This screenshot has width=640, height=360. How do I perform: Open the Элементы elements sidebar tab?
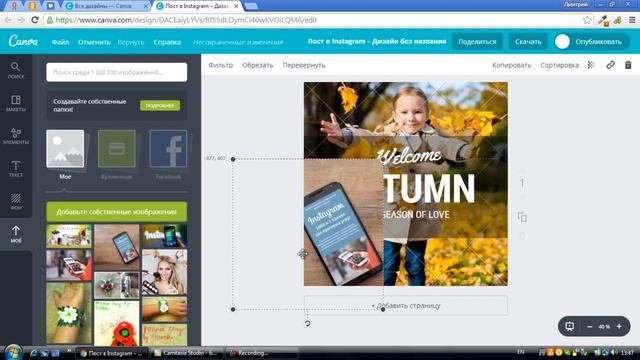pyautogui.click(x=16, y=136)
